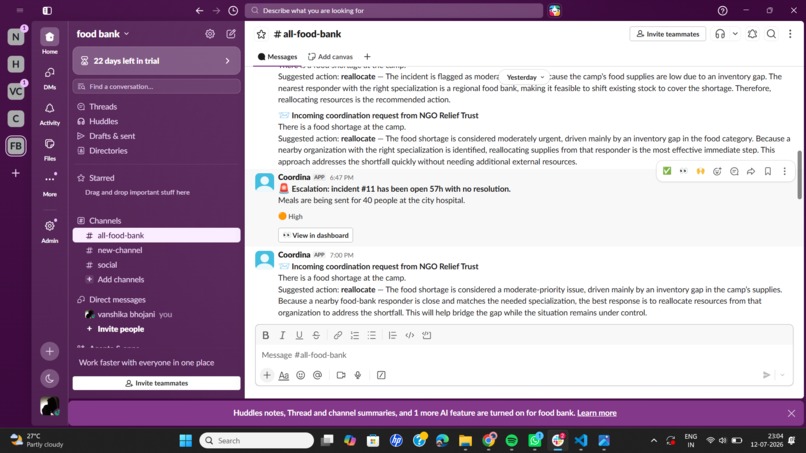Screen dimensions: 806x453
Task: Start a huddle with headphones icon
Action: 720,34
